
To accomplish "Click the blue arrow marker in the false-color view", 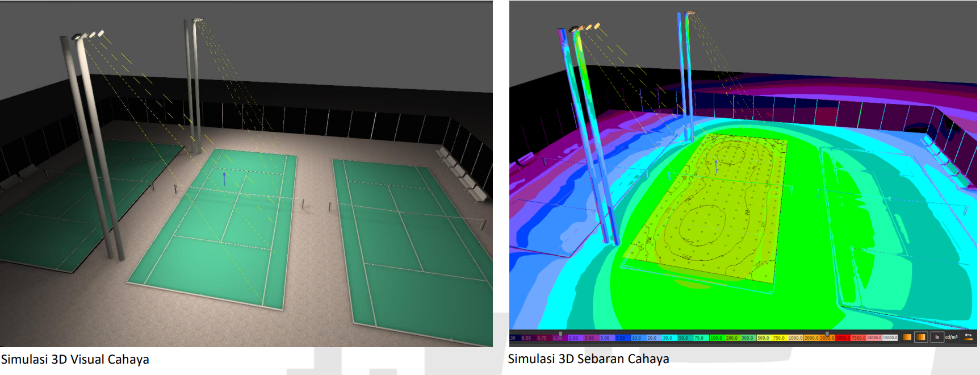I will (715, 166).
